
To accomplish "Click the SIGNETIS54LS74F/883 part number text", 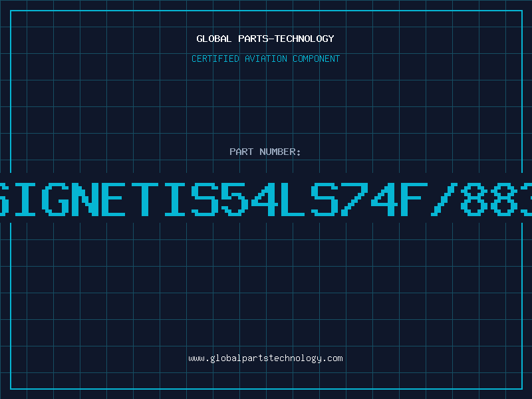I will (266, 199).
